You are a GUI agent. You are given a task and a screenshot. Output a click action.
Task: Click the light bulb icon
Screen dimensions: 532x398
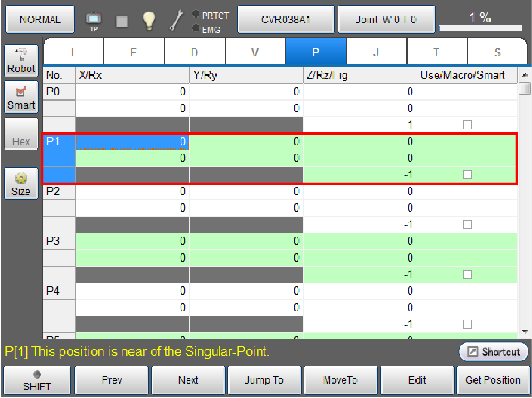click(x=148, y=21)
